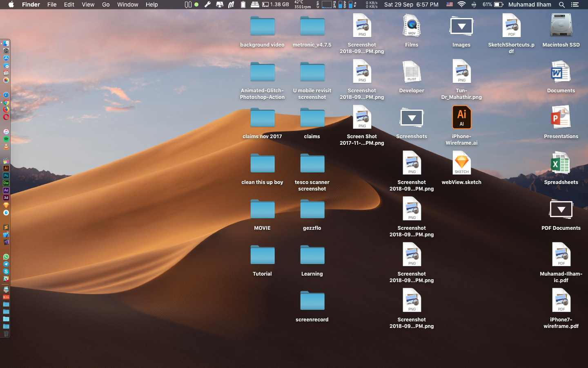588x368 pixels.
Task: Open the Trash in the Dock
Action: 6,334
